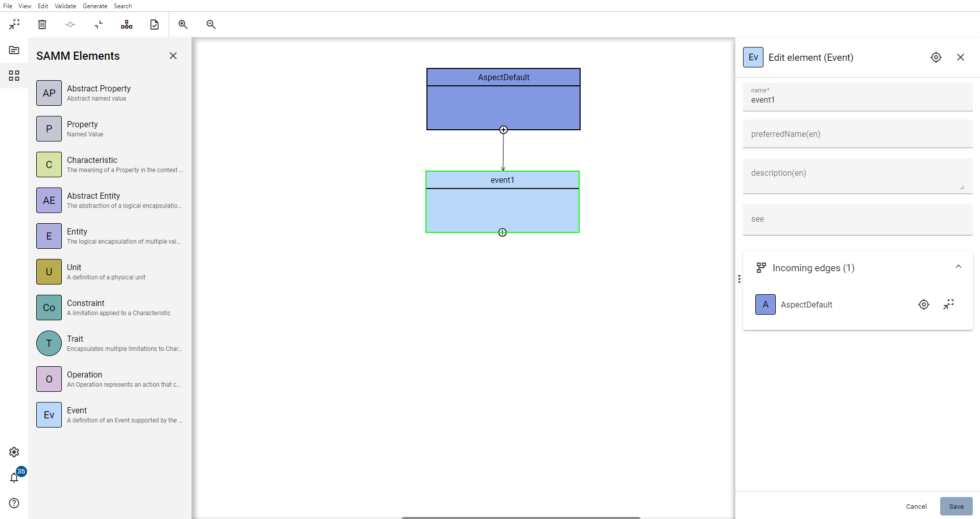The height and width of the screenshot is (519, 980).
Task: Click the zoom out magnifier icon
Action: click(211, 25)
